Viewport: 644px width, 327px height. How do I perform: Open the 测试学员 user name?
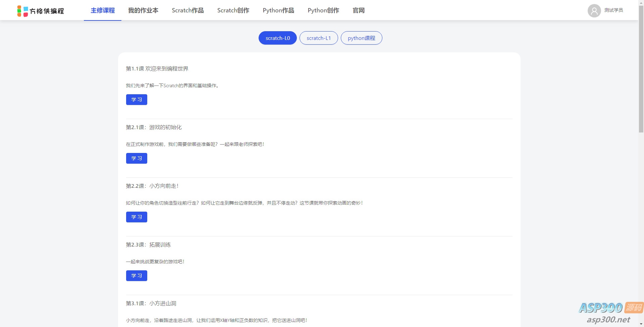[613, 10]
